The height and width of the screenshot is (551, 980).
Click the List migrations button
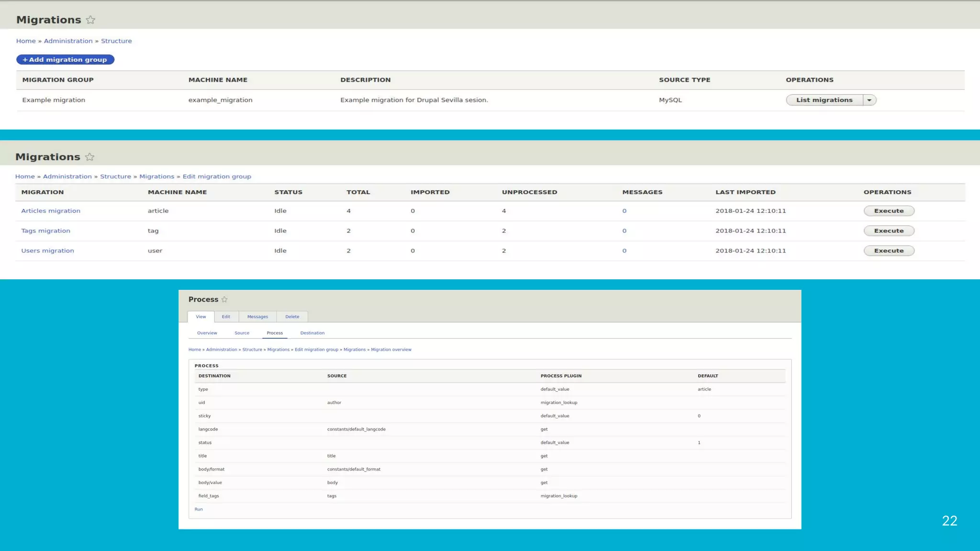click(824, 100)
